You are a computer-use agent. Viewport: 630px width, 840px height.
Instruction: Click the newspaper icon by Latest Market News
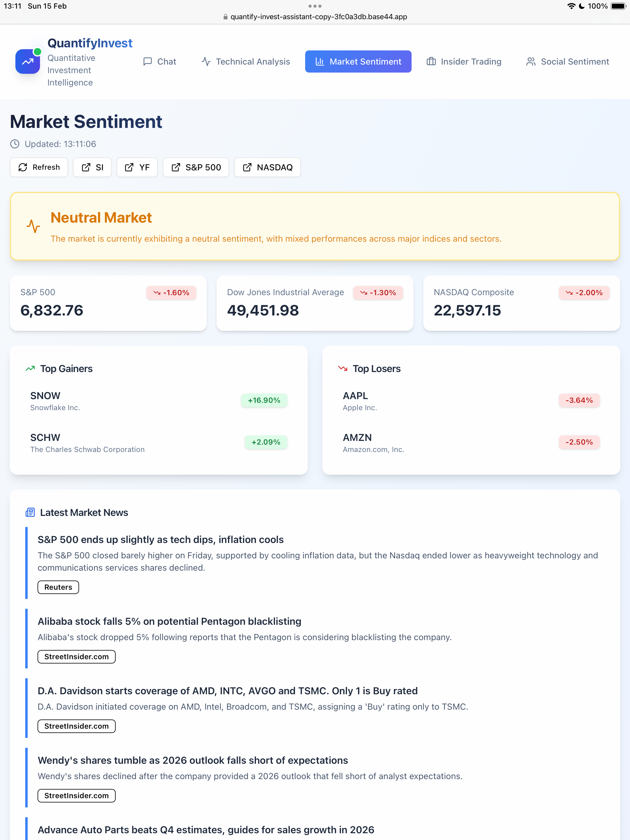pyautogui.click(x=30, y=512)
